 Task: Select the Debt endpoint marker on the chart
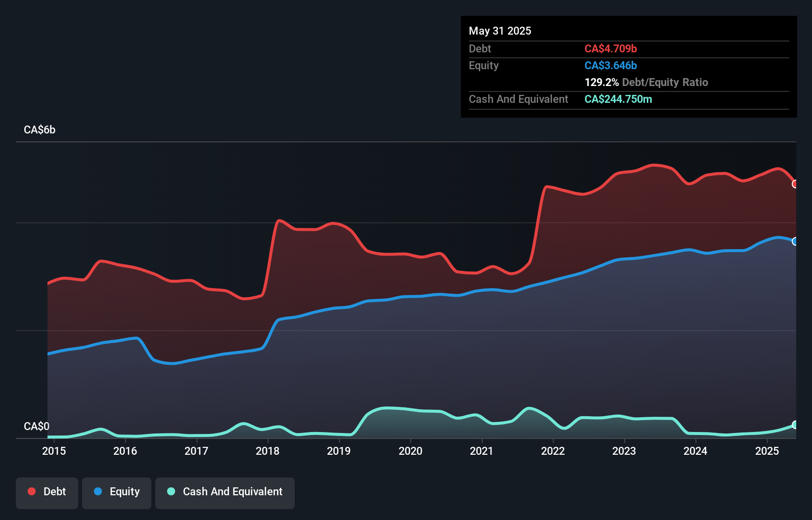pyautogui.click(x=794, y=184)
